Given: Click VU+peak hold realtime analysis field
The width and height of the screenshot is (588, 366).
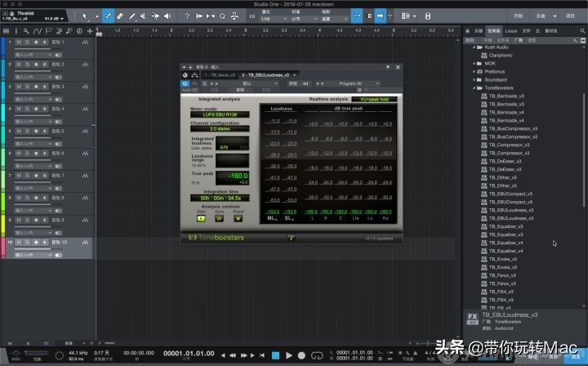Looking at the screenshot, I should pos(374,100).
